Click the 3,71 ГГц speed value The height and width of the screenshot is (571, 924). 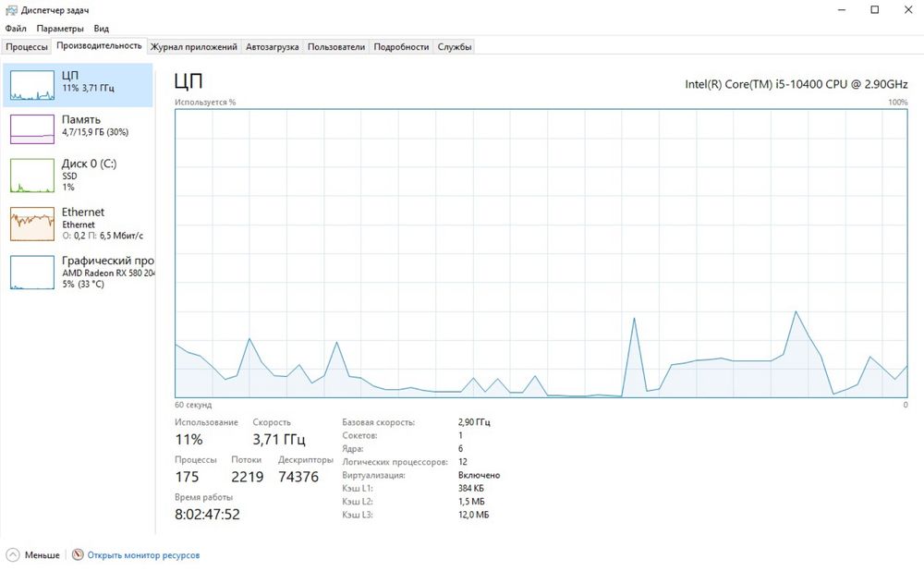(x=279, y=440)
